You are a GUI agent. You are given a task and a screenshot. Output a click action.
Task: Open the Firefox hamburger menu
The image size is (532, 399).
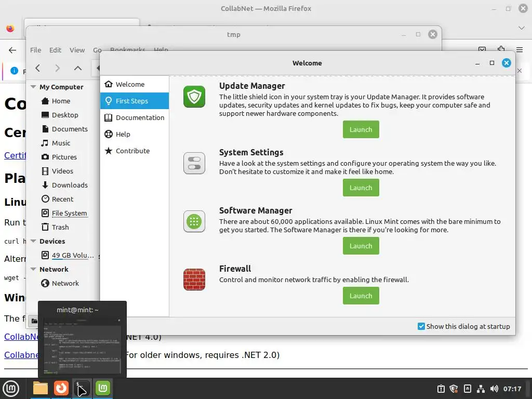point(520,50)
